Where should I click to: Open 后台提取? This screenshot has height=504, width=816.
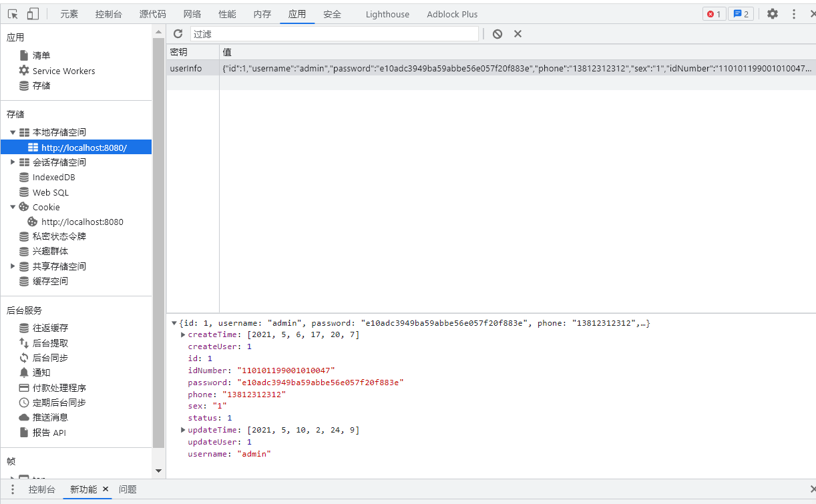click(x=51, y=343)
